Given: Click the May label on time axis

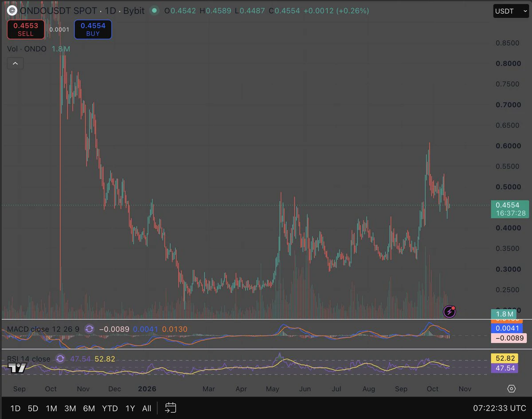Looking at the screenshot, I should pyautogui.click(x=273, y=389).
